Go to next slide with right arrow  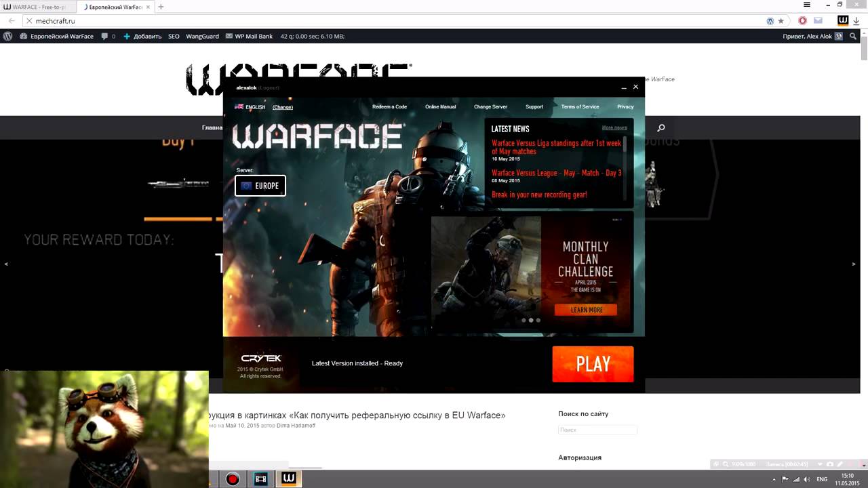click(854, 264)
